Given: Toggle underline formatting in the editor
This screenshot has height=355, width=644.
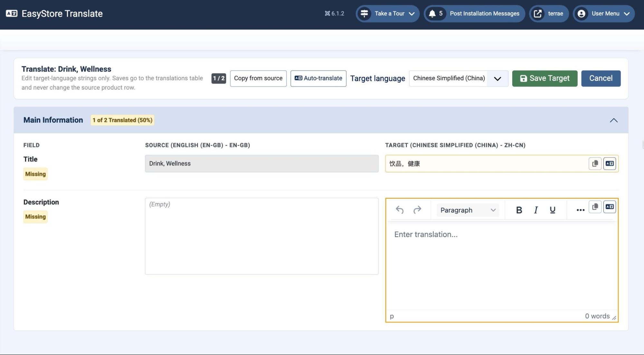Looking at the screenshot, I should coord(553,210).
